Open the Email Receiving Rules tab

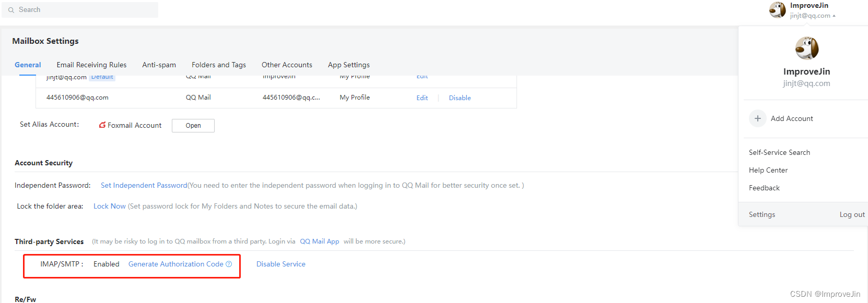pos(91,65)
